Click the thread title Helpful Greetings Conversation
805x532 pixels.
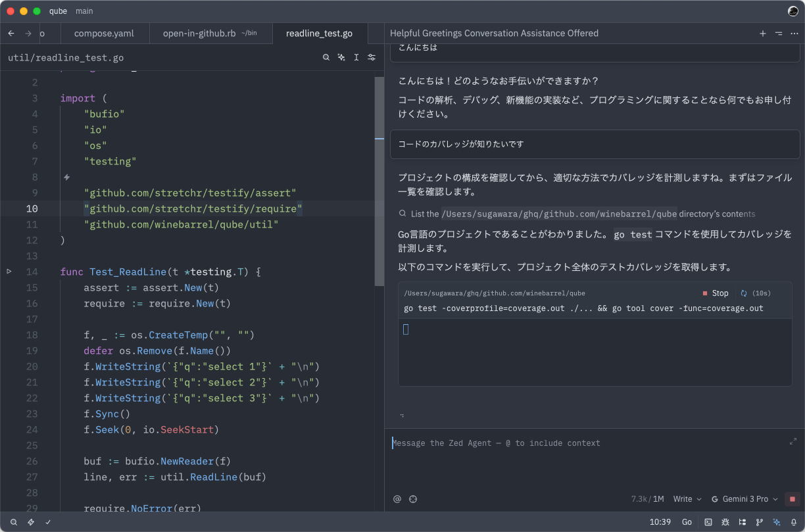click(495, 34)
